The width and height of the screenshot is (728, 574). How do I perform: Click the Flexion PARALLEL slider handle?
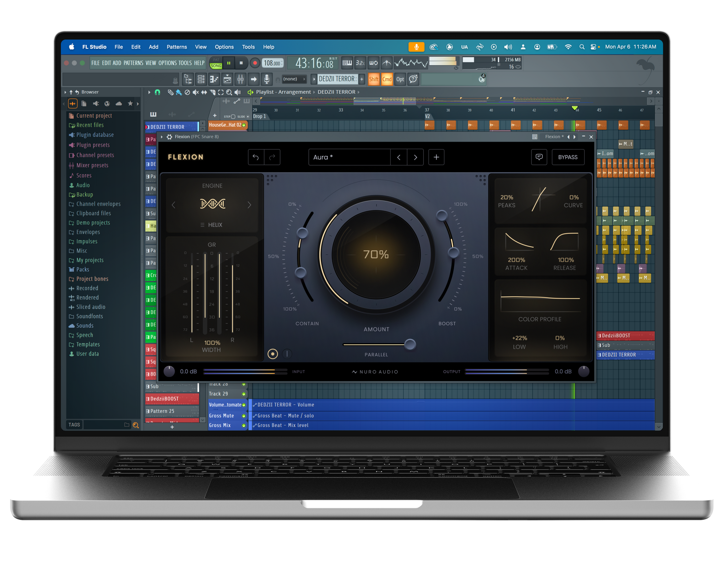tap(410, 345)
